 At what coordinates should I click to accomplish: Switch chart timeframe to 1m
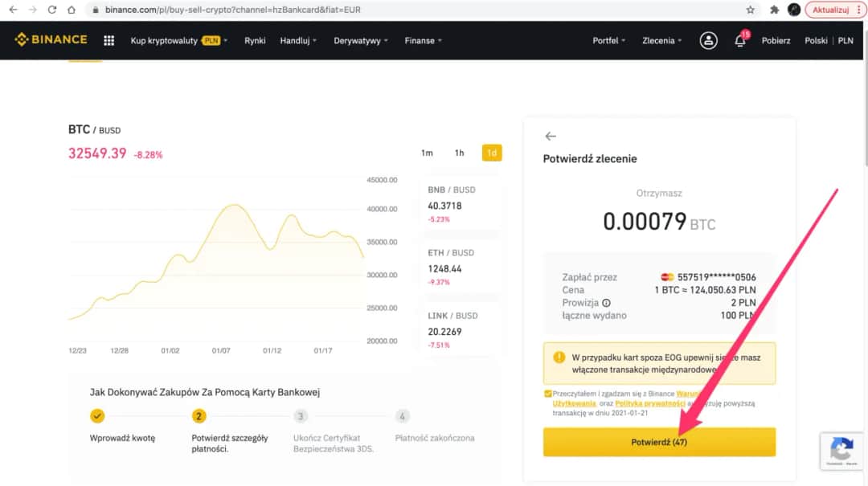click(x=427, y=153)
